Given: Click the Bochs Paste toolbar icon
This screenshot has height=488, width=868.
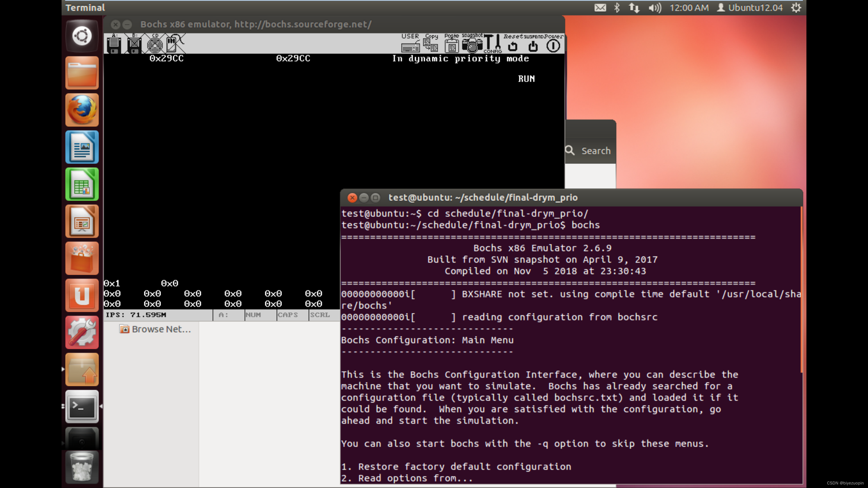Looking at the screenshot, I should [452, 43].
